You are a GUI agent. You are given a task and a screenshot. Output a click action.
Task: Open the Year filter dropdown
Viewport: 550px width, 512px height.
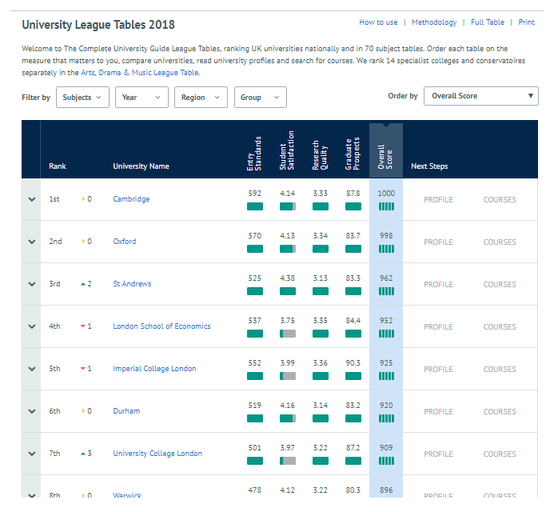[142, 97]
